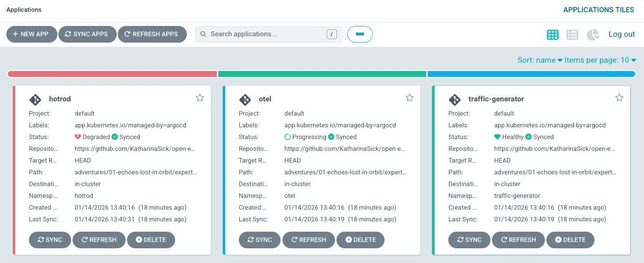This screenshot has height=263, width=644.
Task: Click 'Progressing' status text on otel
Action: (x=309, y=137)
